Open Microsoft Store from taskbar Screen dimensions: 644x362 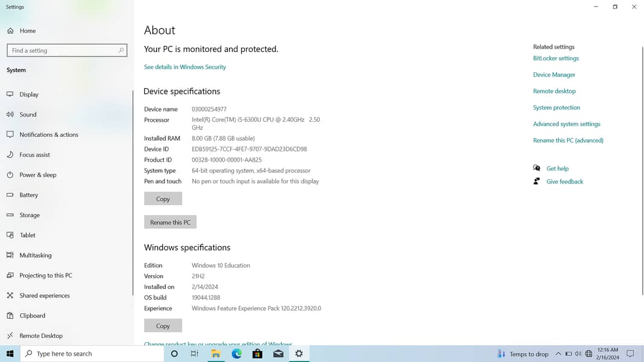(x=257, y=354)
